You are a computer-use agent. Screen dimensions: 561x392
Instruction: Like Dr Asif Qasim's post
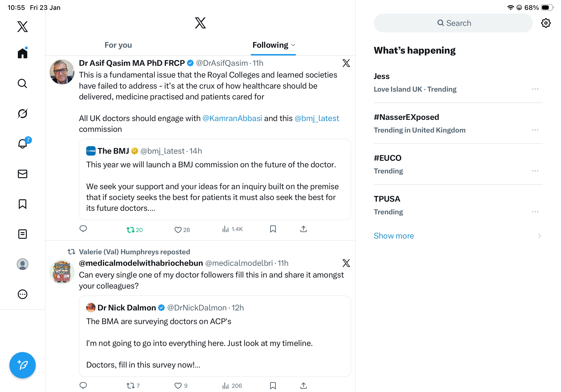click(x=178, y=230)
